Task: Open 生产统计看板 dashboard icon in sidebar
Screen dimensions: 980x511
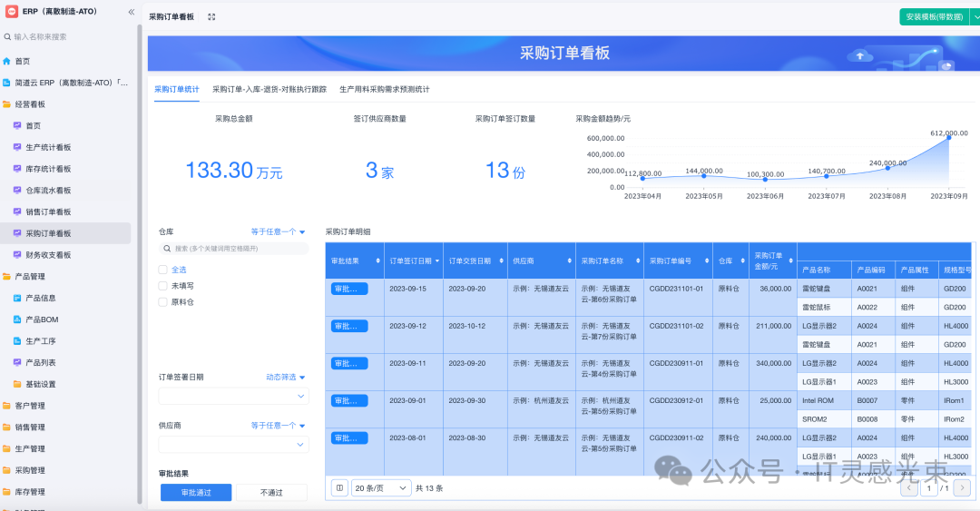Action: [x=17, y=147]
